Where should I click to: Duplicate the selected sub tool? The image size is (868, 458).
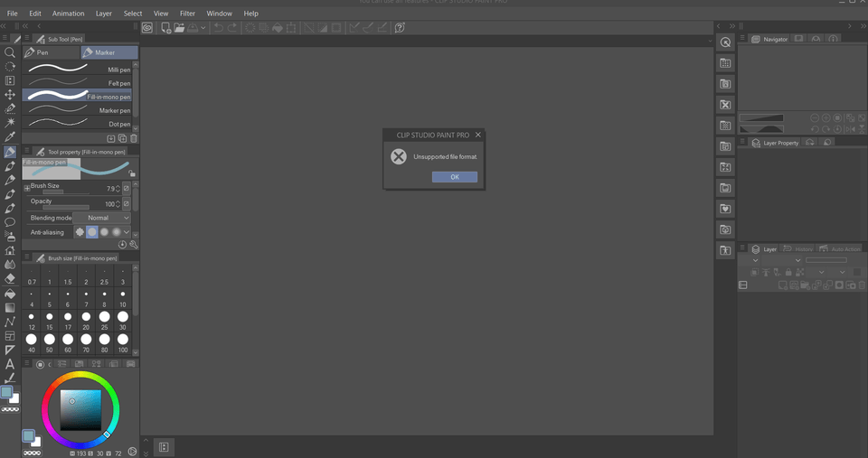point(122,138)
